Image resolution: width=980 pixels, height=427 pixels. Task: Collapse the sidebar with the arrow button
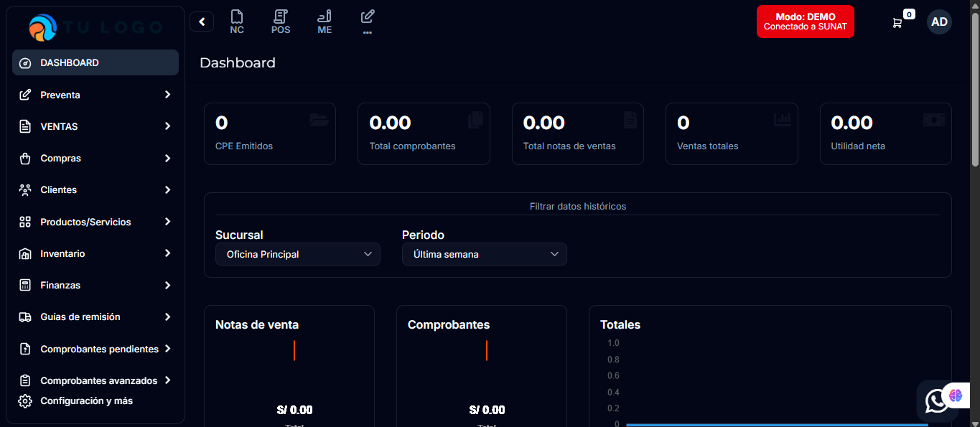(202, 22)
